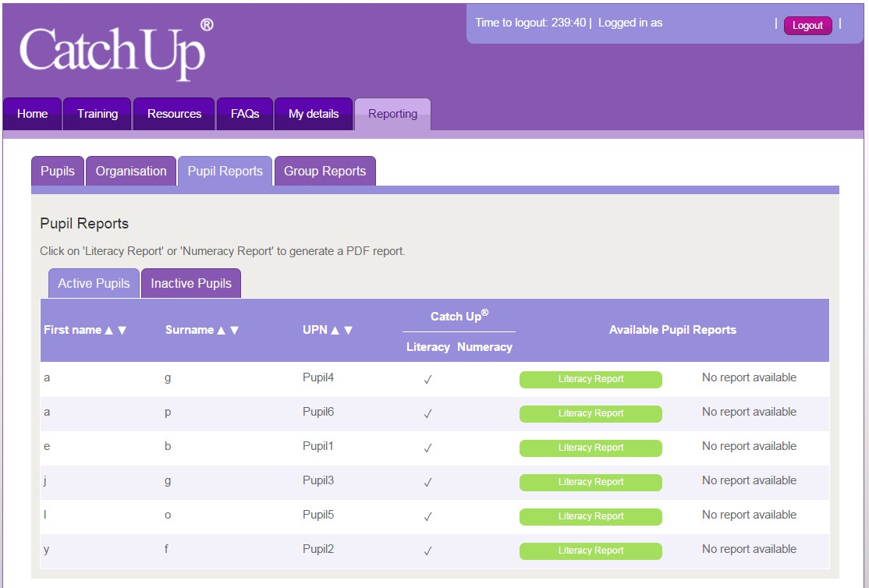The width and height of the screenshot is (869, 588).
Task: Click 'No report available' in Pupil4 row
Action: pyautogui.click(x=750, y=377)
